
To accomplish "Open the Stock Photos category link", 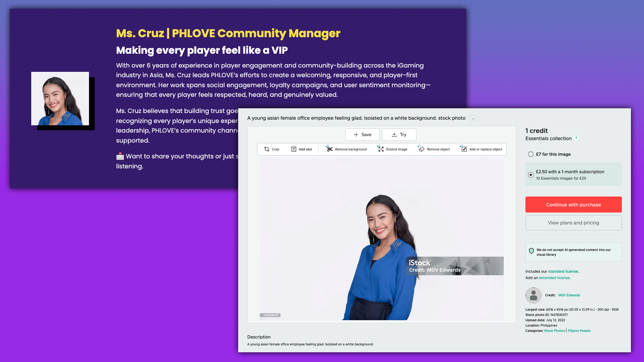I will coord(554,331).
